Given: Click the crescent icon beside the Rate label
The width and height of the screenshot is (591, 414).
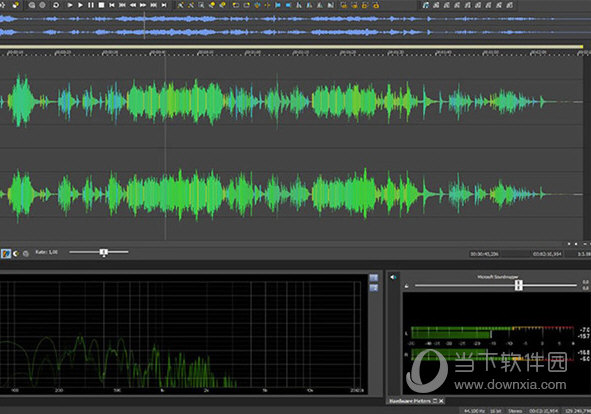Looking at the screenshot, I should [x=16, y=253].
